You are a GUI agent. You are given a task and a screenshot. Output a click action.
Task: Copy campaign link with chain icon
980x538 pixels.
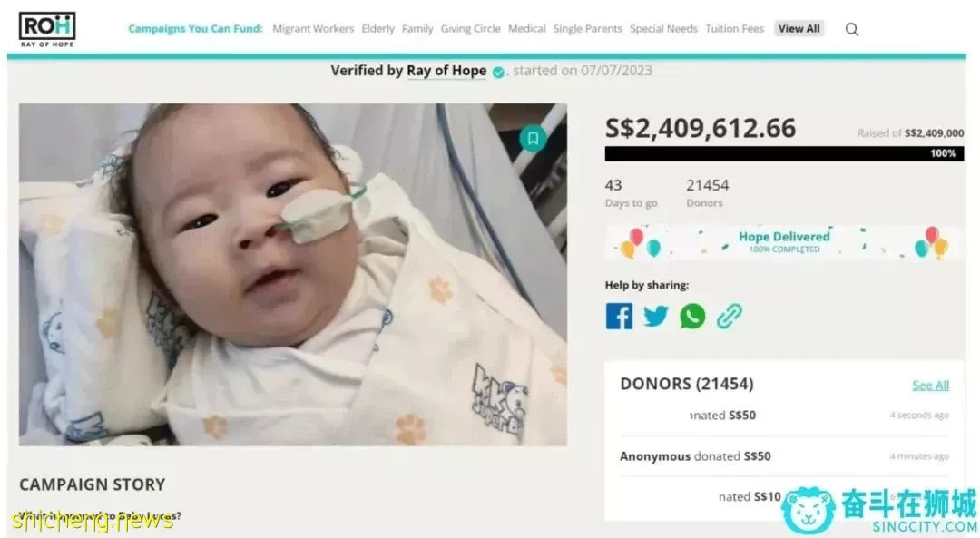click(x=730, y=316)
